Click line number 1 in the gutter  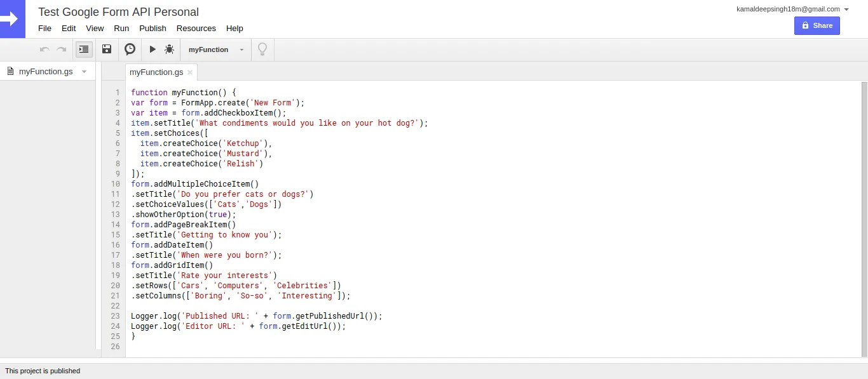tap(118, 93)
